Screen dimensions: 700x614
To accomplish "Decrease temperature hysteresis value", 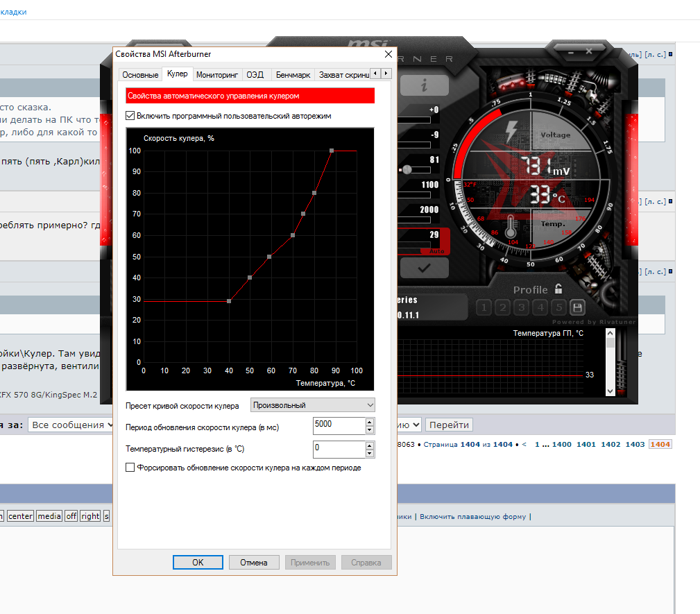I will (x=370, y=453).
